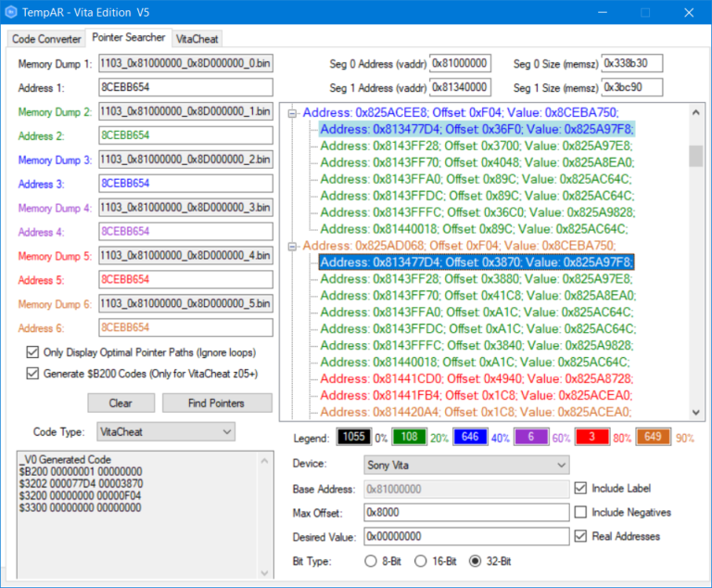Viewport: 712px width, 588px height.
Task: Click the Find Pointers button
Action: 217,403
